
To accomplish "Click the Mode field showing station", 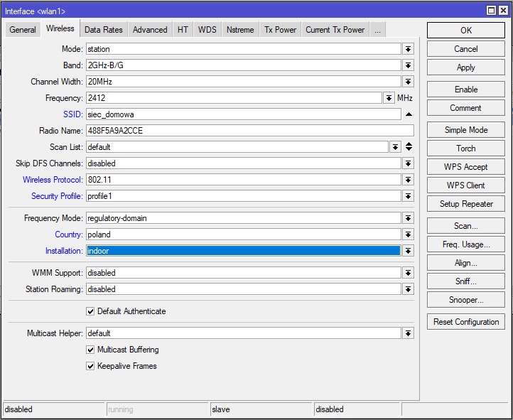I will (x=244, y=49).
